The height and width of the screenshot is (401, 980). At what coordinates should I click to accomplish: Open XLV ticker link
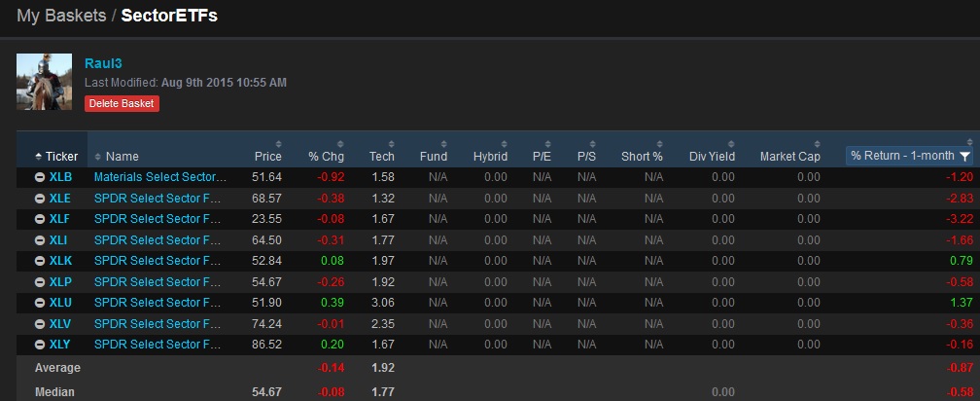coord(60,324)
